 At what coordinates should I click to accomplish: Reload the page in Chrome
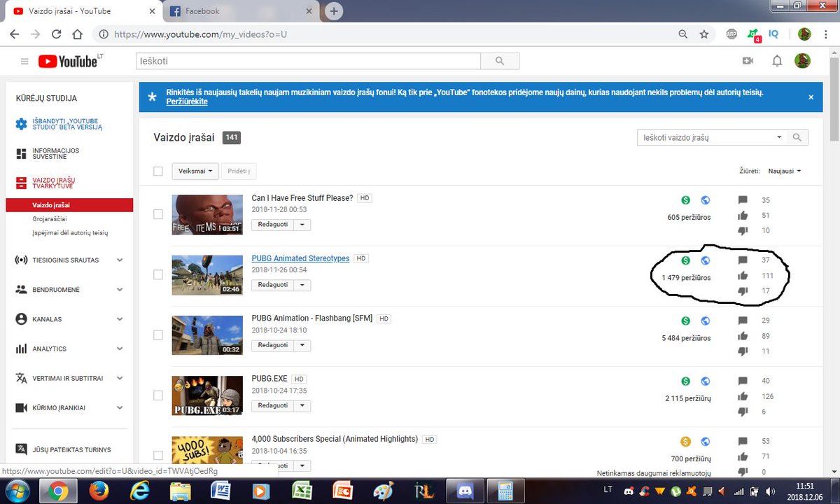pos(57,34)
